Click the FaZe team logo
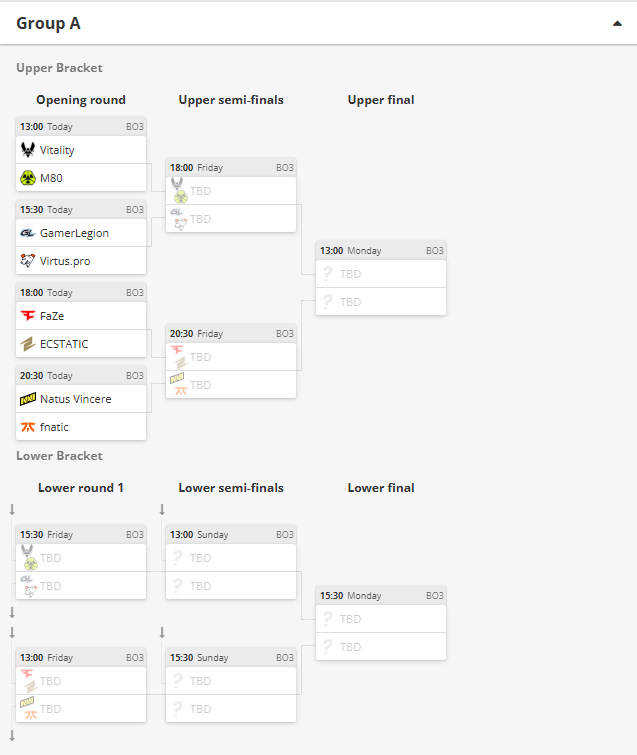 tap(28, 316)
